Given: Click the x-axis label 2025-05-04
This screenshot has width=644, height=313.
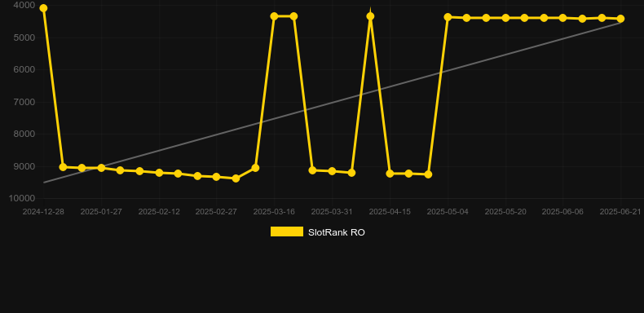Looking at the screenshot, I should (448, 212).
